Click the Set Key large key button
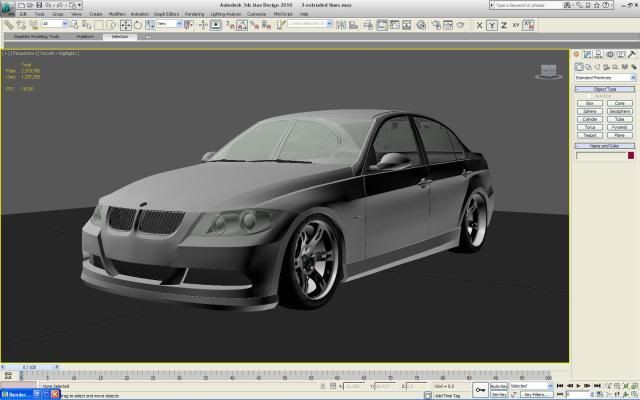 coord(480,390)
